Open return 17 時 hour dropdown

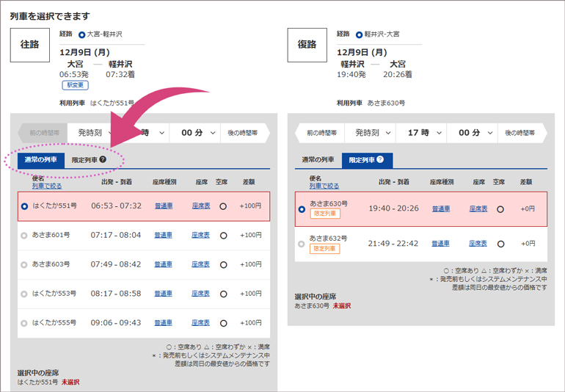(x=421, y=133)
